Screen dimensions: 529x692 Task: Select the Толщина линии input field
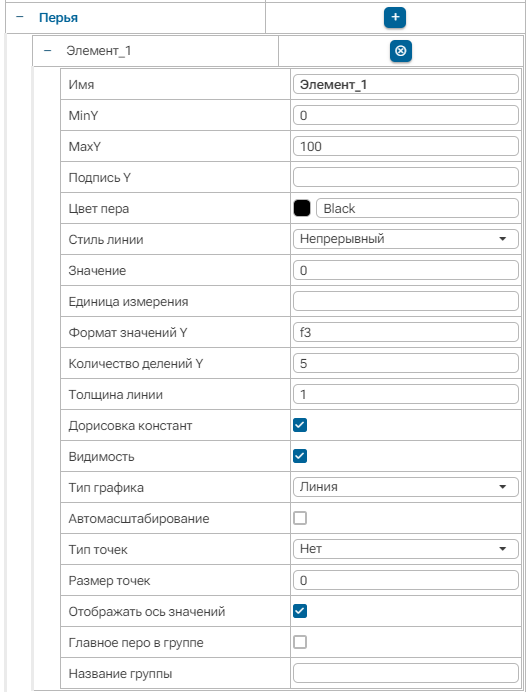pos(405,394)
